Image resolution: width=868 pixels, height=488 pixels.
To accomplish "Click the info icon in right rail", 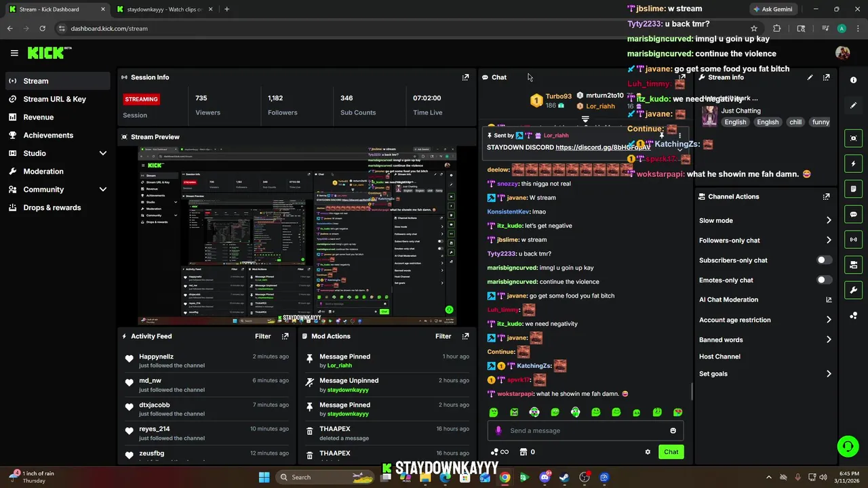I will click(853, 80).
